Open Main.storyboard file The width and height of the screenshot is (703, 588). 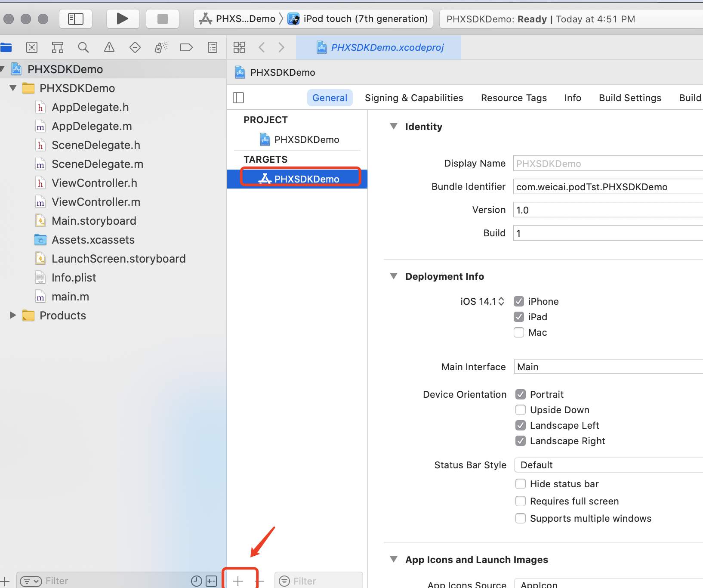pos(94,221)
